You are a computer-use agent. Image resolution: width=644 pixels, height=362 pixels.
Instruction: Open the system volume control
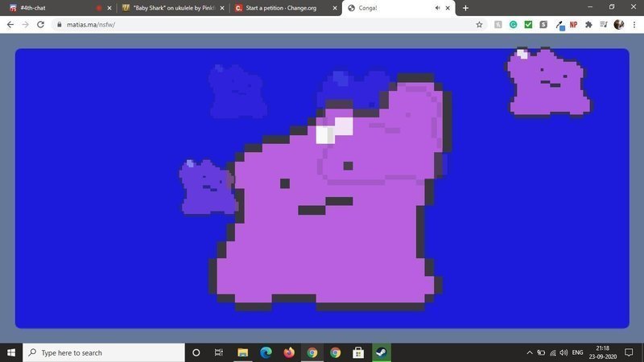coord(563,352)
